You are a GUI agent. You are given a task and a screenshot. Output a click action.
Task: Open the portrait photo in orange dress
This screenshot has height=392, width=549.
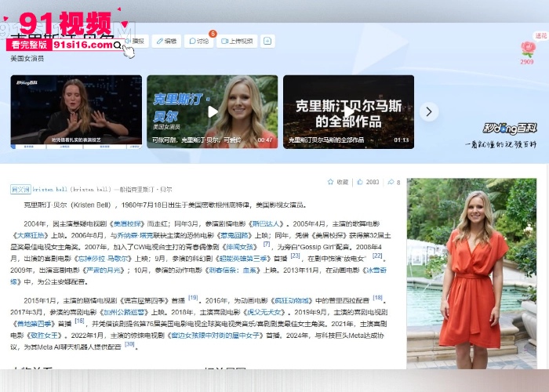pos(471,274)
